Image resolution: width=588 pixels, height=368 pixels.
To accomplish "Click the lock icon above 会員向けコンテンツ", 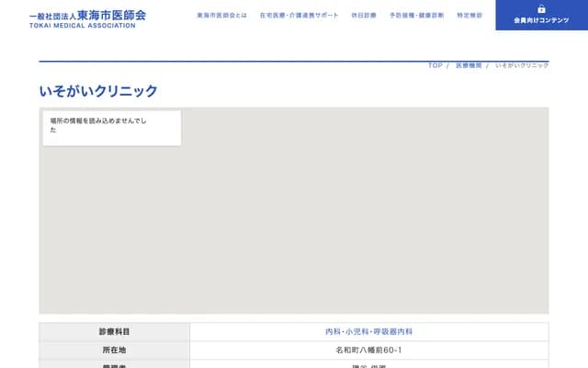I will click(x=541, y=8).
